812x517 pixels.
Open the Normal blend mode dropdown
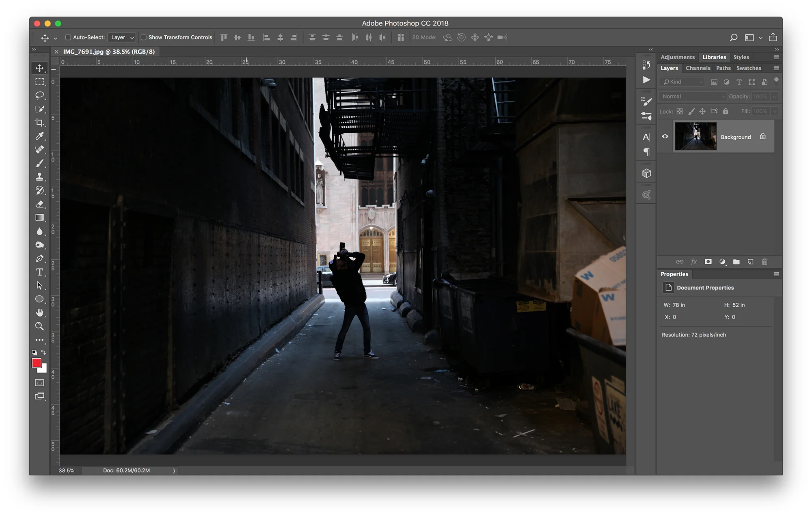point(693,97)
